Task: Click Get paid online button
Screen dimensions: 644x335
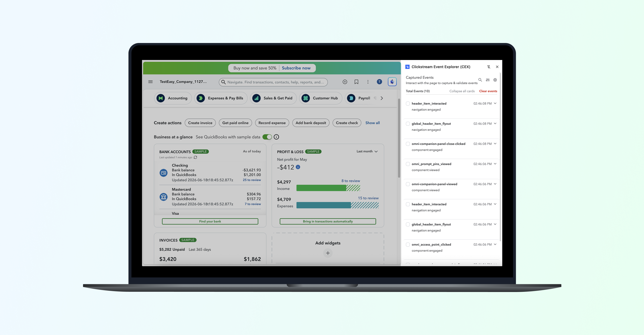Action: 235,123
